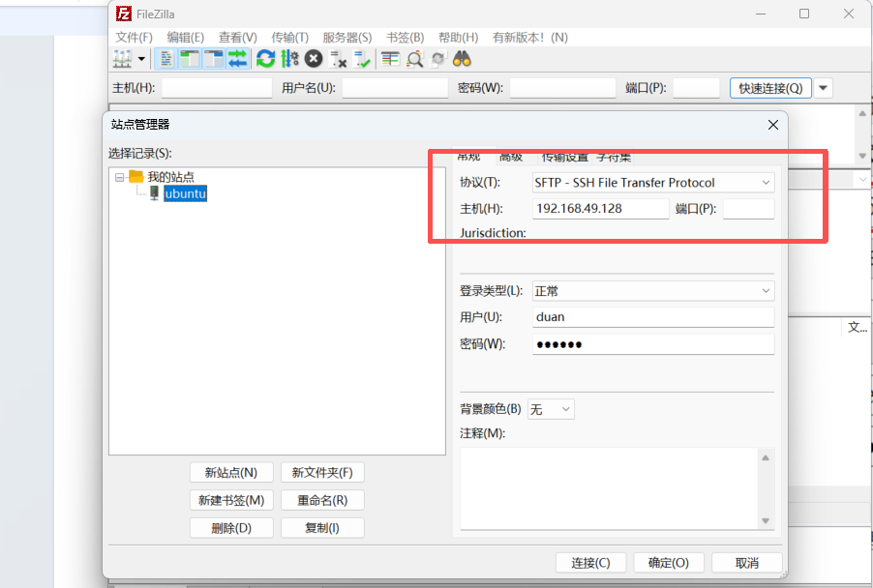Open quick connect history dropdown arrow

823,88
